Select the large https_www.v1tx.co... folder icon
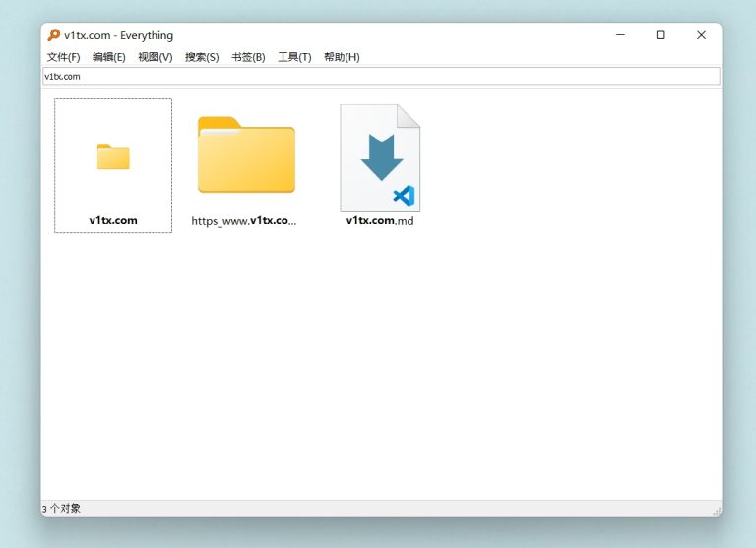 tap(246, 154)
